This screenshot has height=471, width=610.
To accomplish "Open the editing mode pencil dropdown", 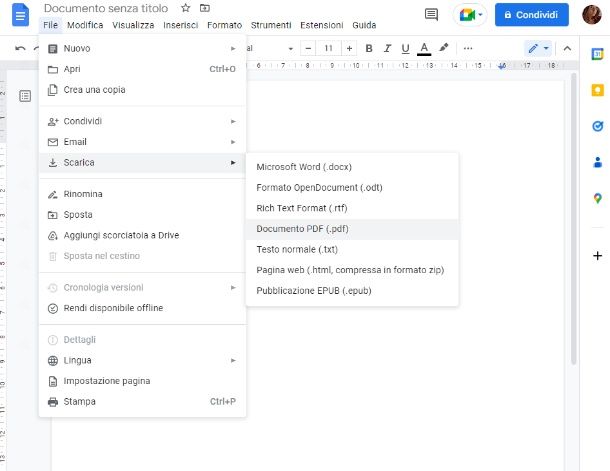I will (538, 48).
